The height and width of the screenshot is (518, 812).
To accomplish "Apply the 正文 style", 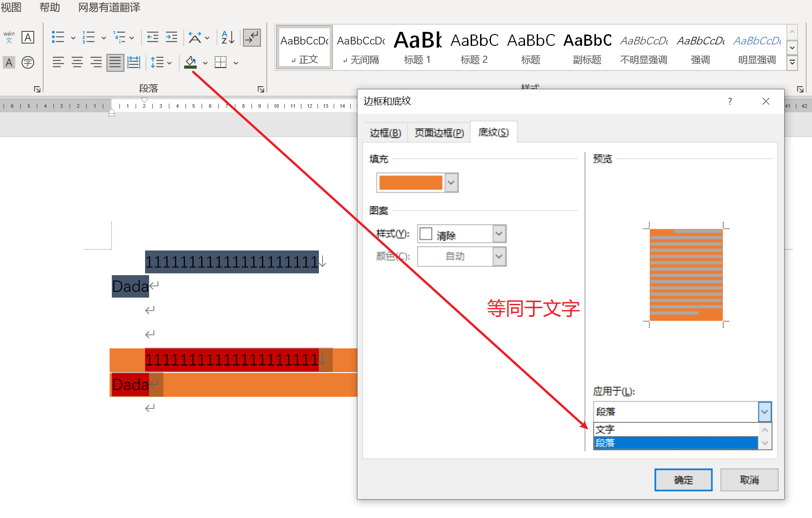I will [x=305, y=48].
